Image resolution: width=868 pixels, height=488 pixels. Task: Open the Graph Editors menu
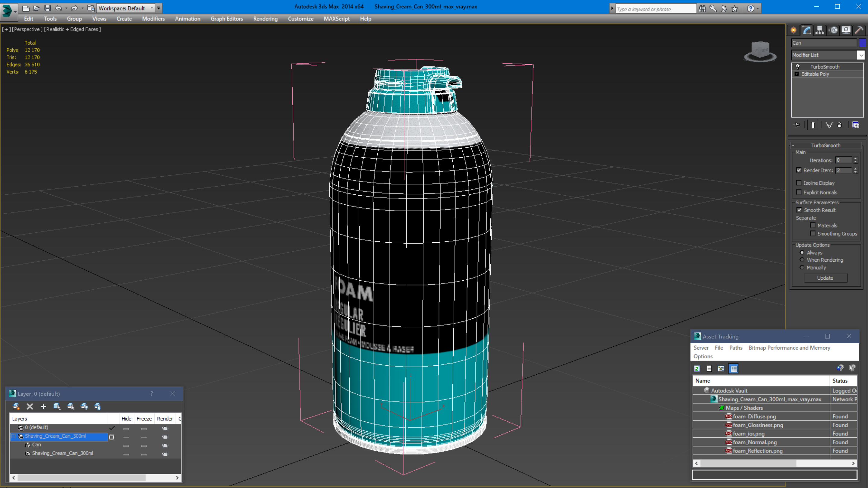coord(227,19)
